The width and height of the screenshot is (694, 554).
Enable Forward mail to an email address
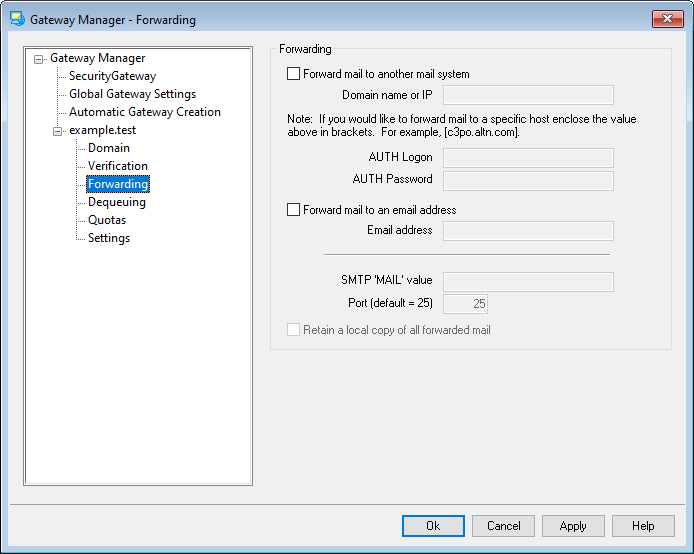click(x=293, y=210)
